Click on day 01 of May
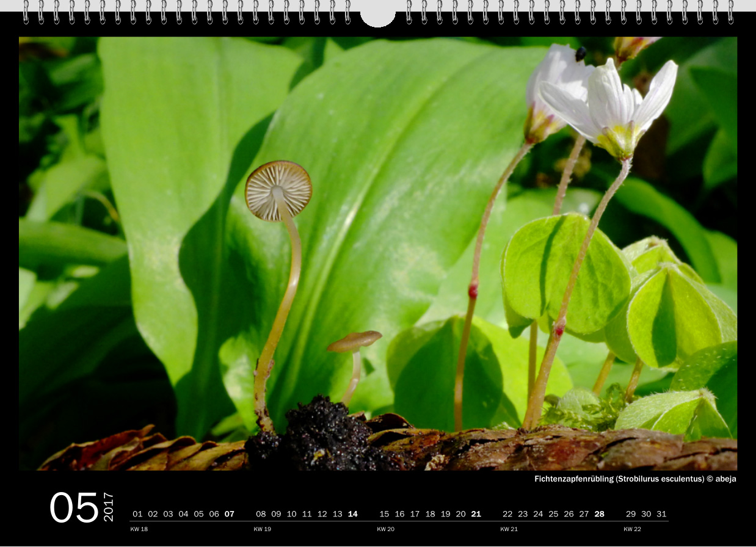 137,514
